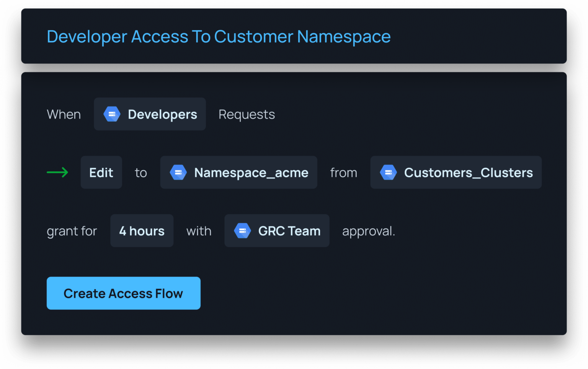Click the Requests label after Developers
The image size is (588, 369).
coord(247,114)
